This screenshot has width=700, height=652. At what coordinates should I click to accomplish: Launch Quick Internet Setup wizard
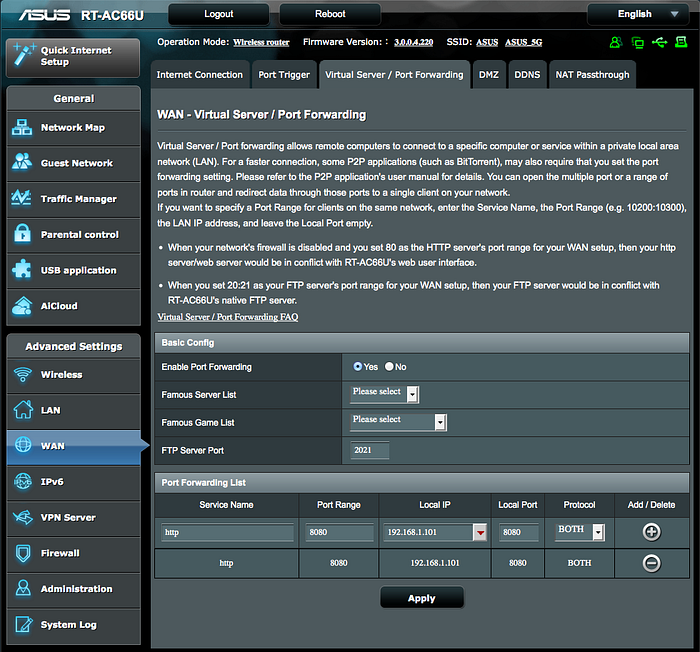coord(73,57)
